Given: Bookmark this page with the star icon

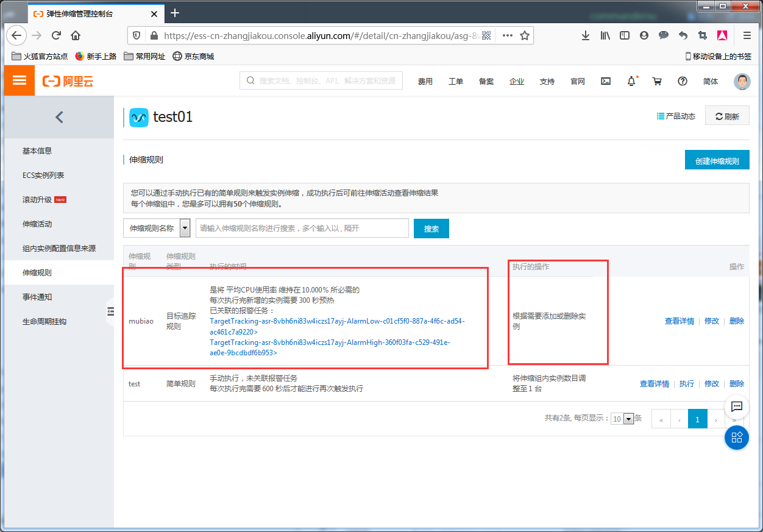Looking at the screenshot, I should click(x=524, y=35).
